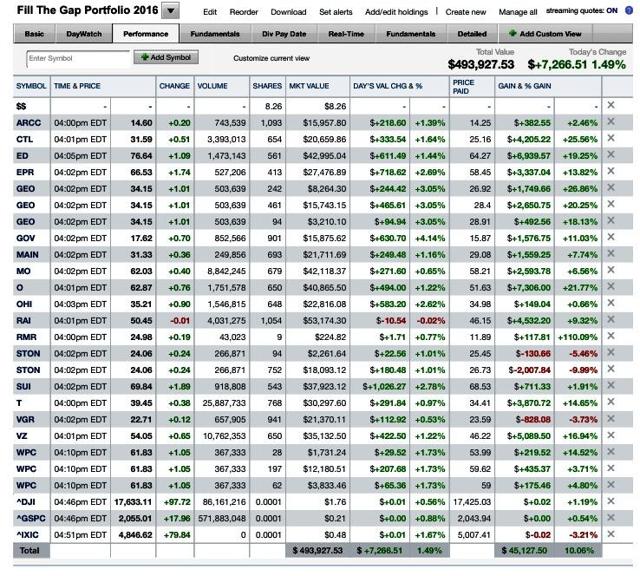Delete the CTL holding using the X icon
Image resolution: width=640 pixels, height=576 pixels.
coord(611,138)
